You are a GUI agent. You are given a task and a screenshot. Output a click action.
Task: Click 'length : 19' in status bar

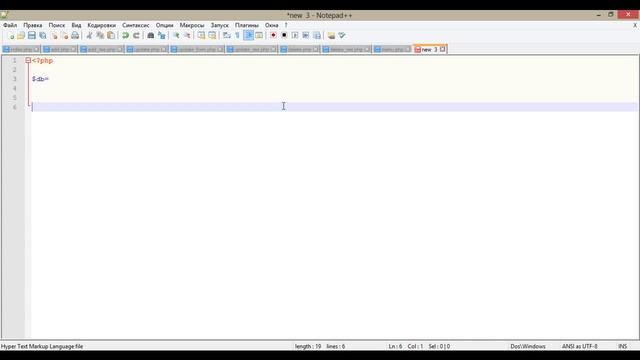pos(308,346)
